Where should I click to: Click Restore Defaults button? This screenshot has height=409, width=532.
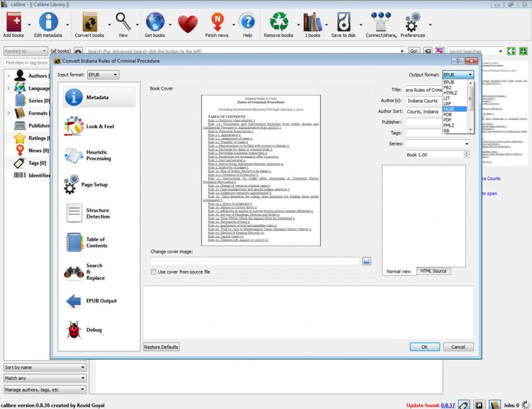pyautogui.click(x=161, y=347)
